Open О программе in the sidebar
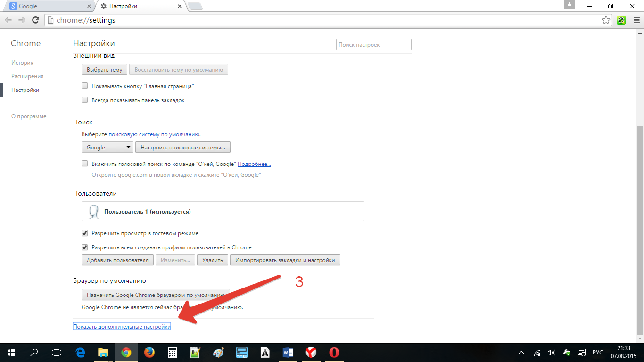This screenshot has width=644, height=362. tap(29, 116)
